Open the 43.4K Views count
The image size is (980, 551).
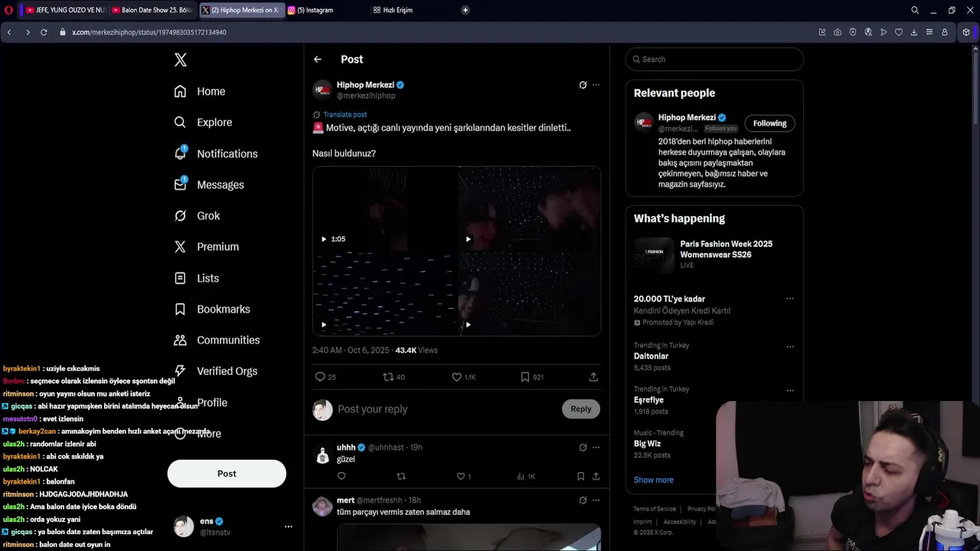coord(416,350)
